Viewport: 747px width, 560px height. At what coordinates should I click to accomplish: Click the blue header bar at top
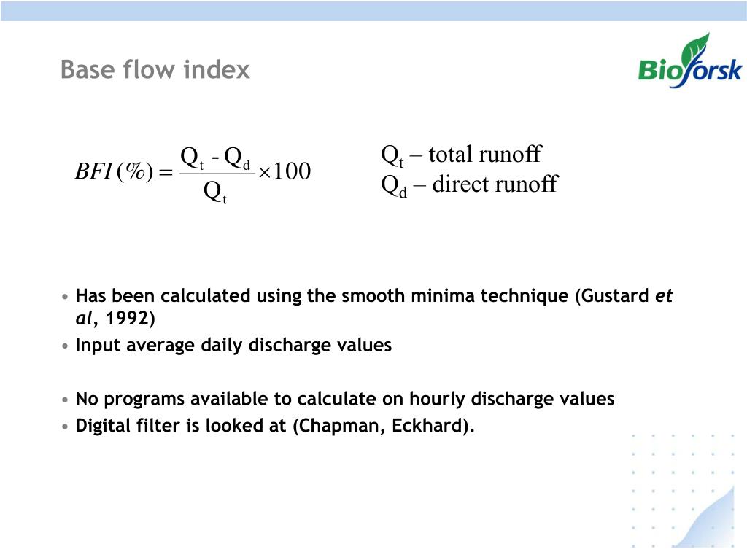tap(373, 10)
